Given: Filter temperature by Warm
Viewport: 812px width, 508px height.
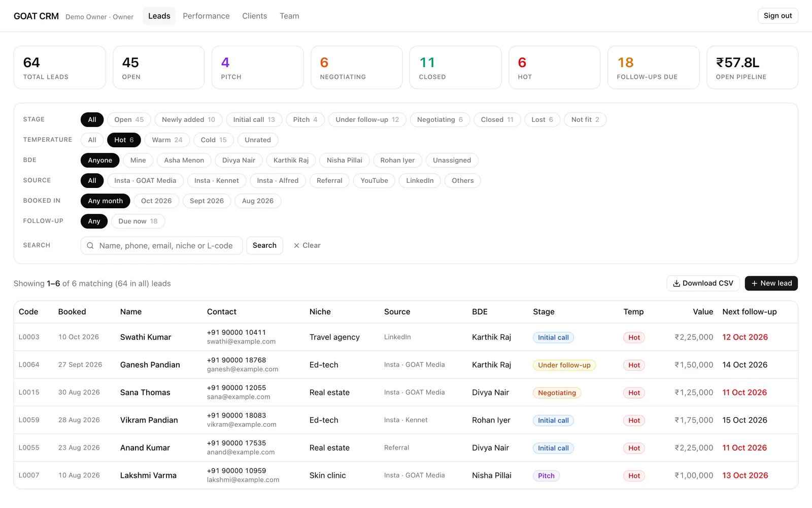Looking at the screenshot, I should 167,140.
